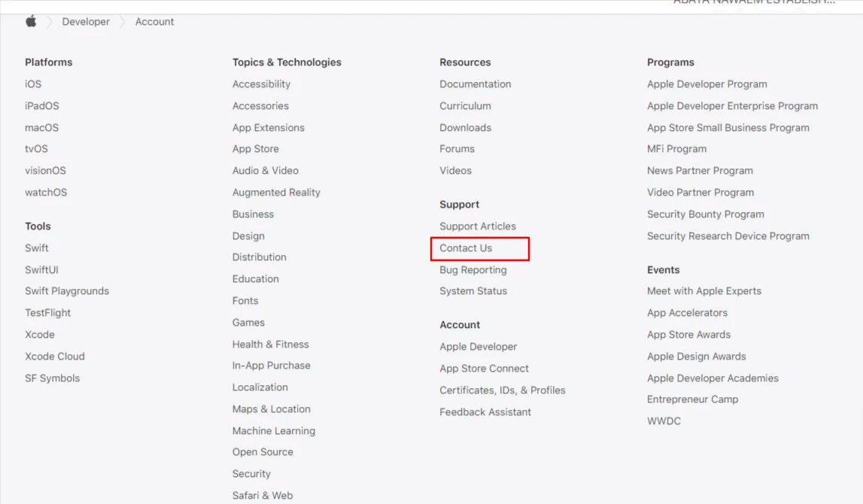Select the tvOS link
The height and width of the screenshot is (504, 863).
[x=36, y=148]
